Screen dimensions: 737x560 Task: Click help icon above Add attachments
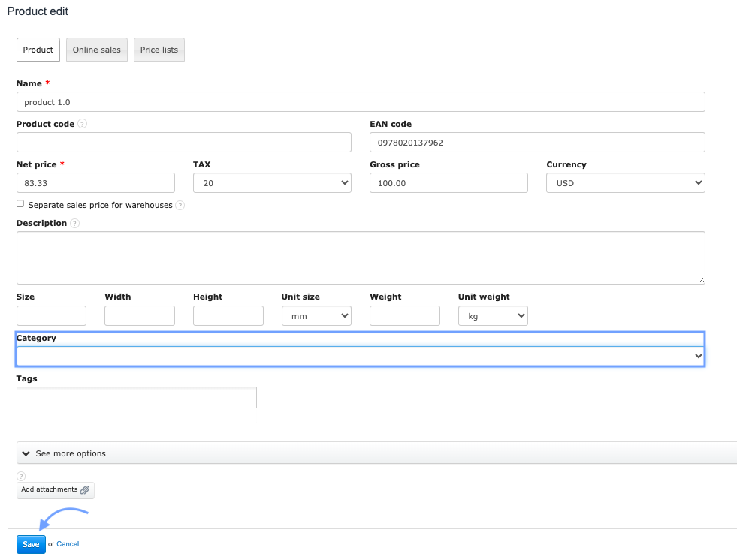tap(21, 476)
